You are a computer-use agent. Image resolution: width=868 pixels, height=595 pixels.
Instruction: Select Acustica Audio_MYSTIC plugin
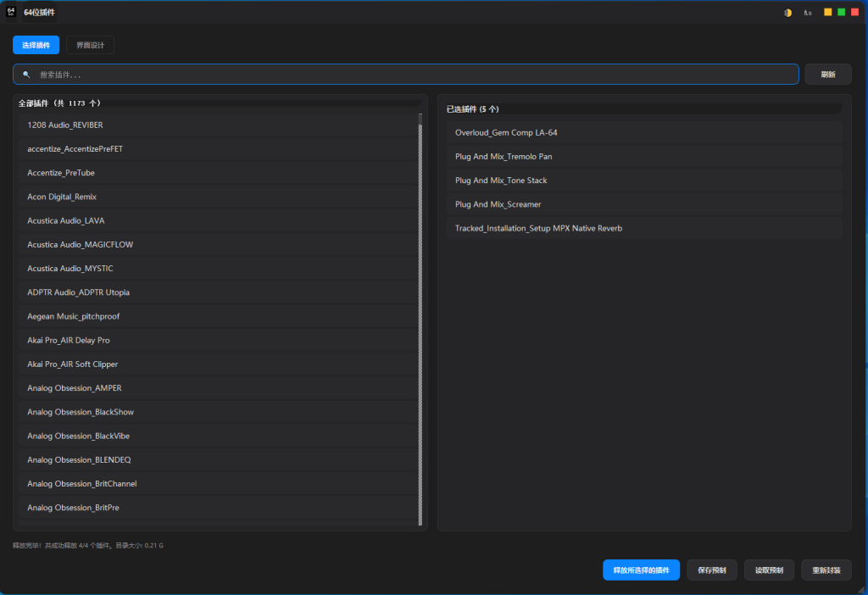click(219, 269)
